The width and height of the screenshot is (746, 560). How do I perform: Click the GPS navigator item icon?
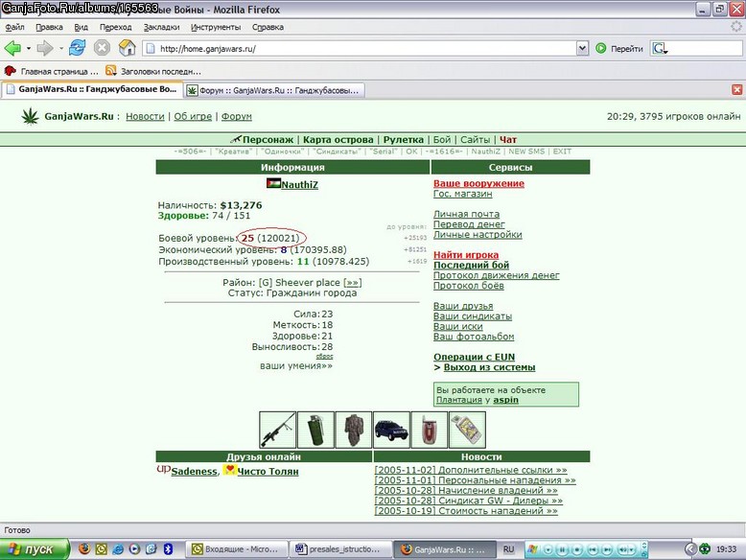(x=467, y=430)
